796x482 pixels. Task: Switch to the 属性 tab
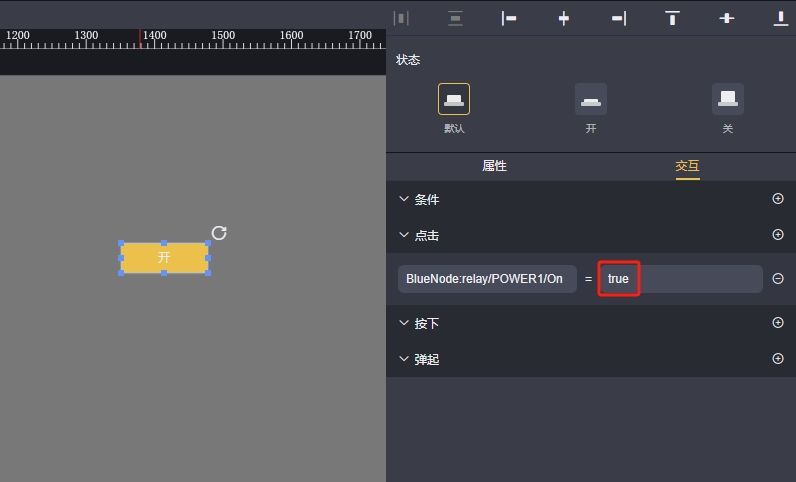coord(494,166)
